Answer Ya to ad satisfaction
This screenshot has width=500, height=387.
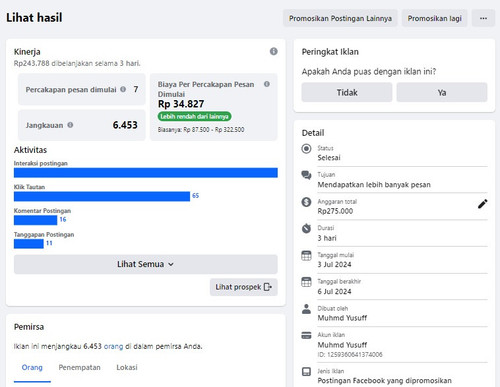click(442, 92)
